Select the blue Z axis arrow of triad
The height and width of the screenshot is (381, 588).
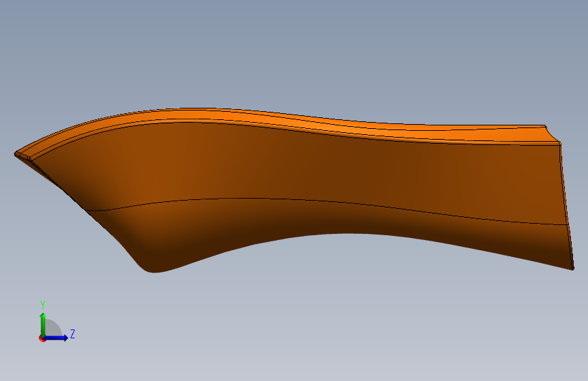click(x=56, y=338)
